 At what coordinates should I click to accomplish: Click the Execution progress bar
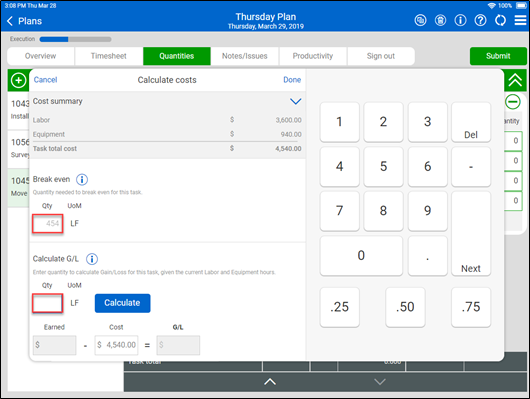coord(75,39)
